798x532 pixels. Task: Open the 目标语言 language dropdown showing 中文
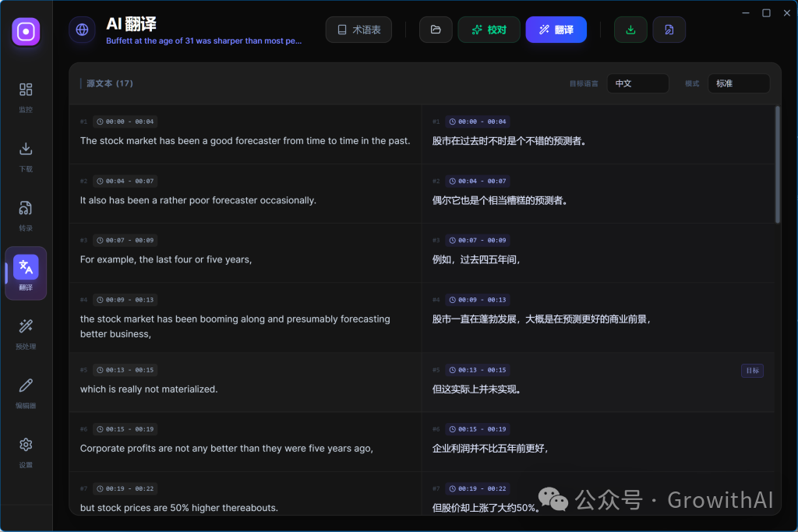click(637, 83)
